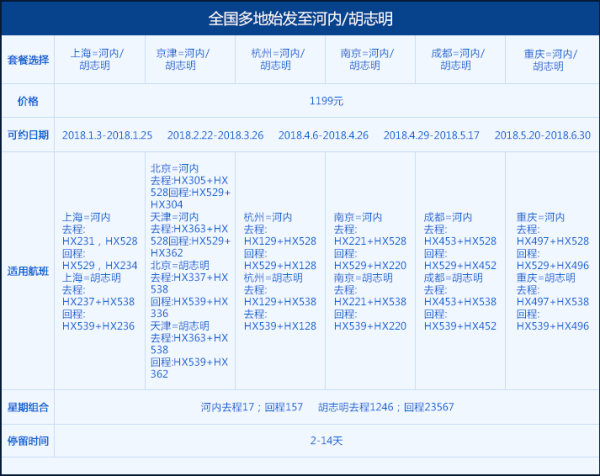Select flights HX221+HX528
The height and width of the screenshot is (476, 600).
(370, 241)
